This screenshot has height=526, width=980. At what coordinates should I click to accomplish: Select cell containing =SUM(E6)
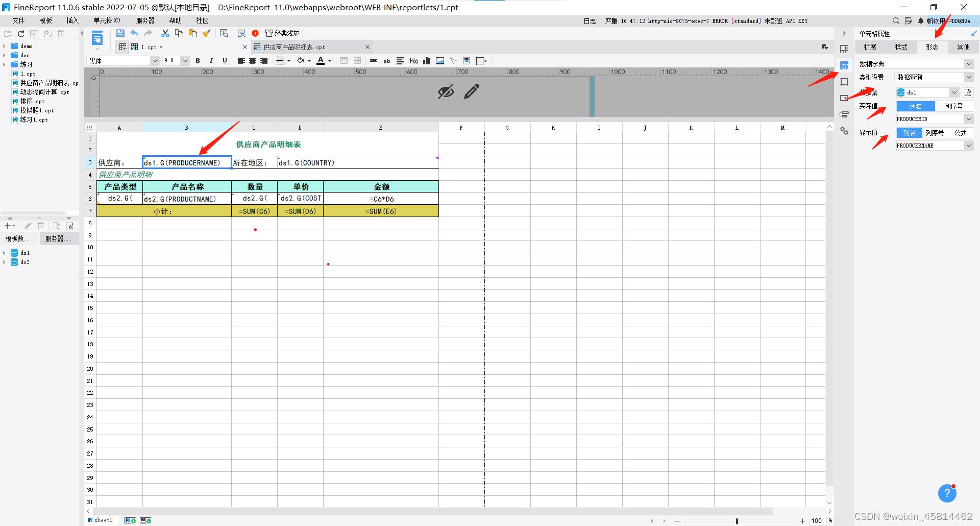[x=381, y=211]
